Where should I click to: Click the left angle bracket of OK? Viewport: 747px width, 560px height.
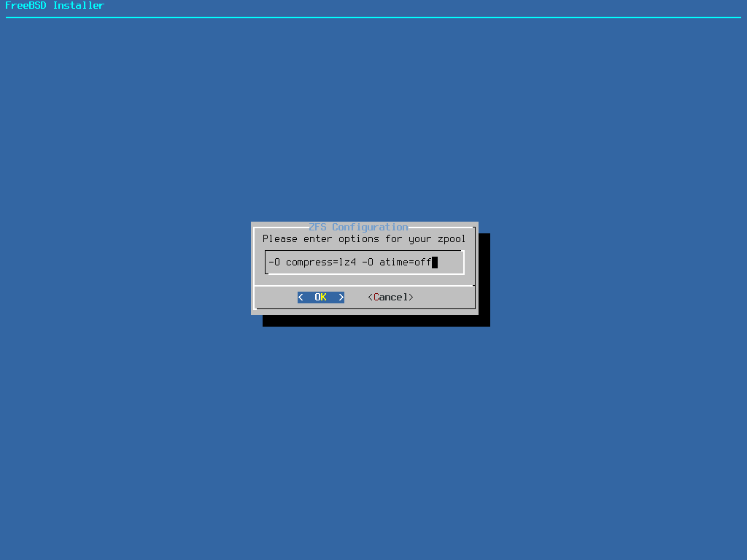(x=301, y=297)
